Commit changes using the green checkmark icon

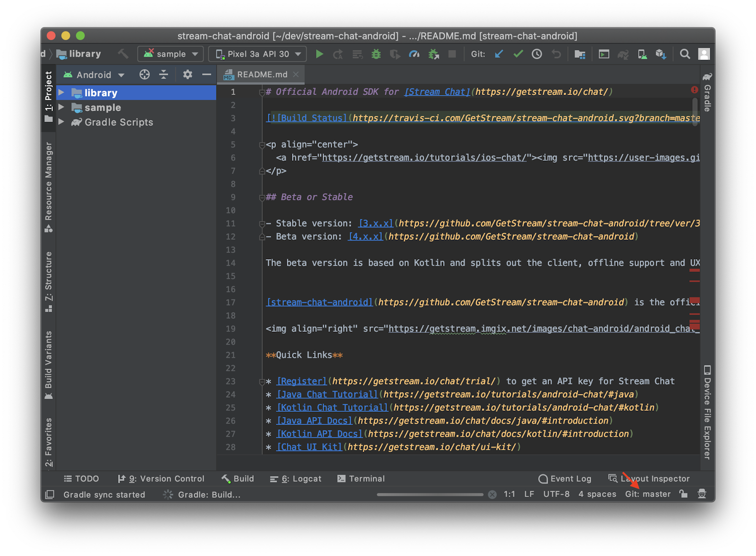(518, 54)
